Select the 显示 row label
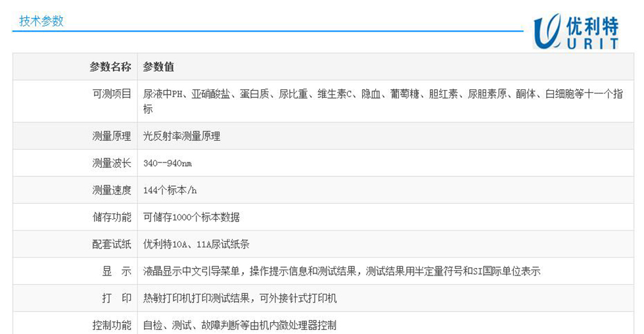This screenshot has width=644, height=334. click(116, 271)
